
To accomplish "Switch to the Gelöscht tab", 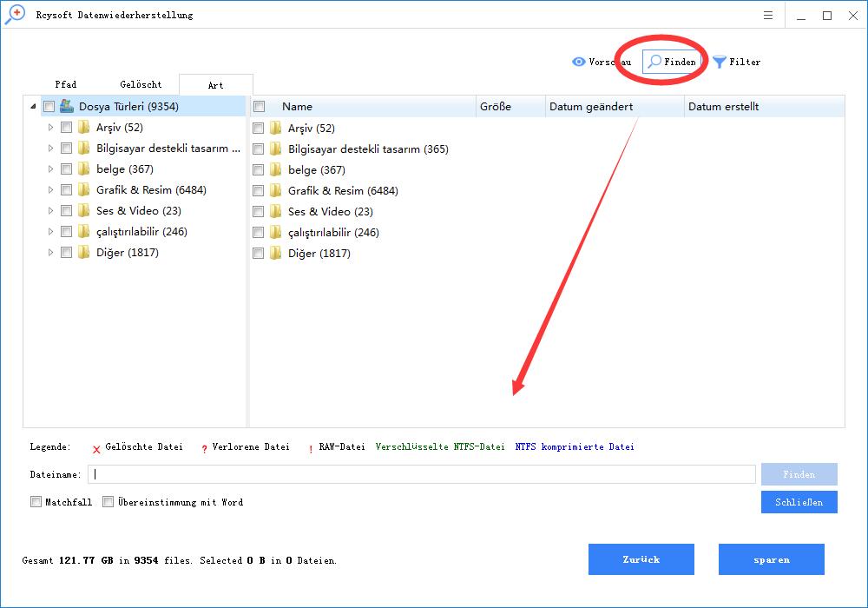I will (141, 84).
